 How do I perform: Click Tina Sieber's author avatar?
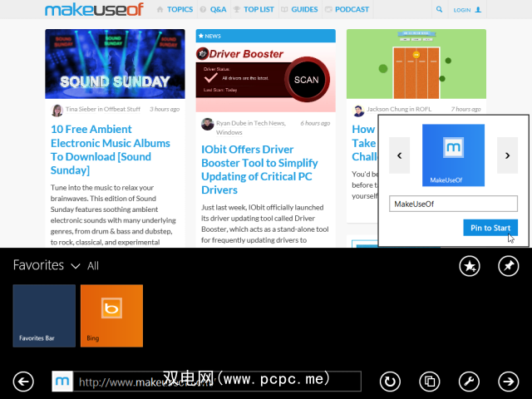click(x=57, y=111)
